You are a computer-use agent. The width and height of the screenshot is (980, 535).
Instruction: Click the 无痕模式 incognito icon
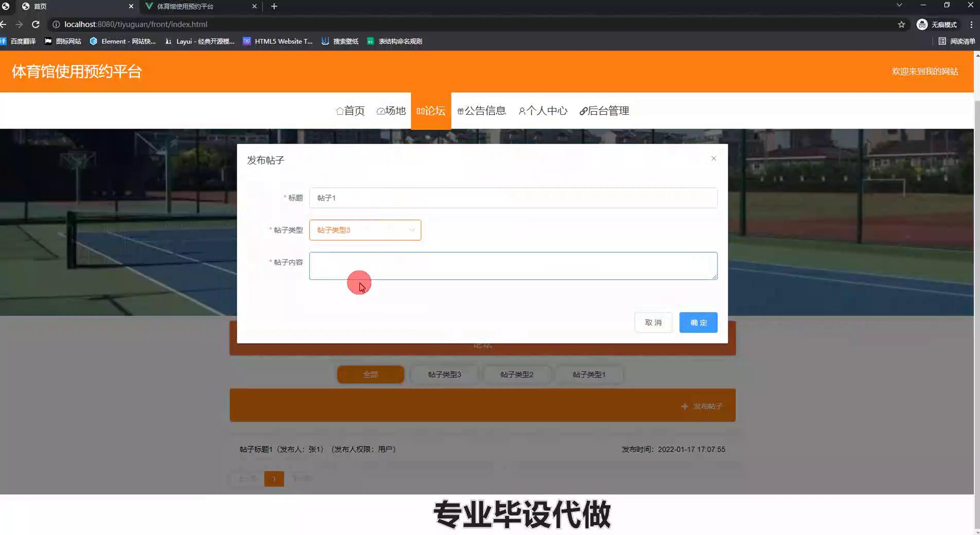(x=922, y=24)
